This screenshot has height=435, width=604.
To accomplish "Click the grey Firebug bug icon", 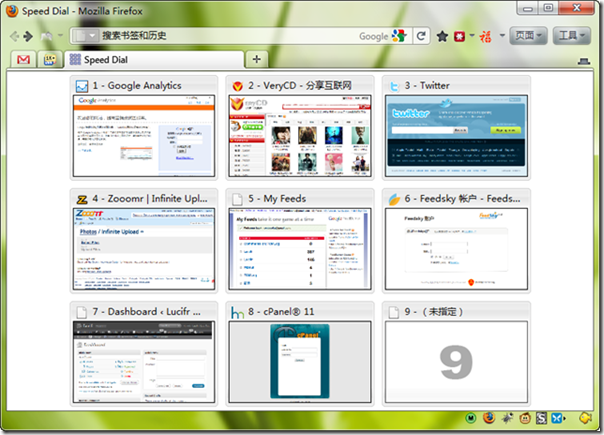I will (x=507, y=418).
